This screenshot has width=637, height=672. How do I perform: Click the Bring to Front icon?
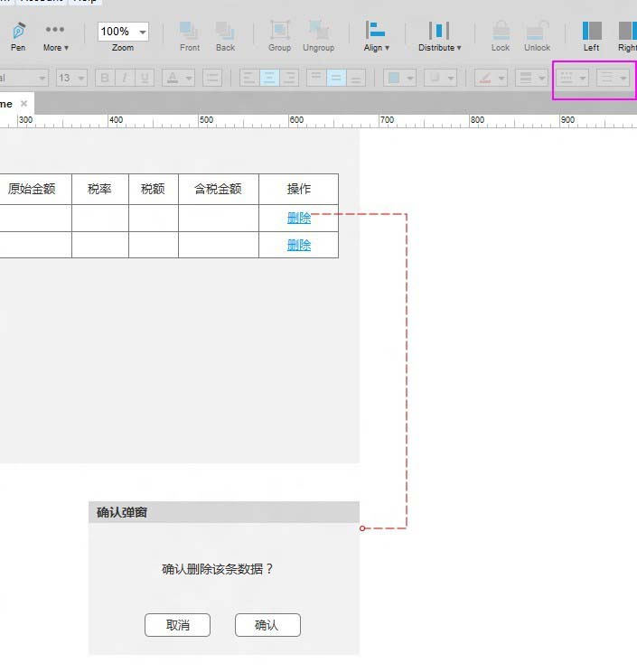pyautogui.click(x=190, y=34)
